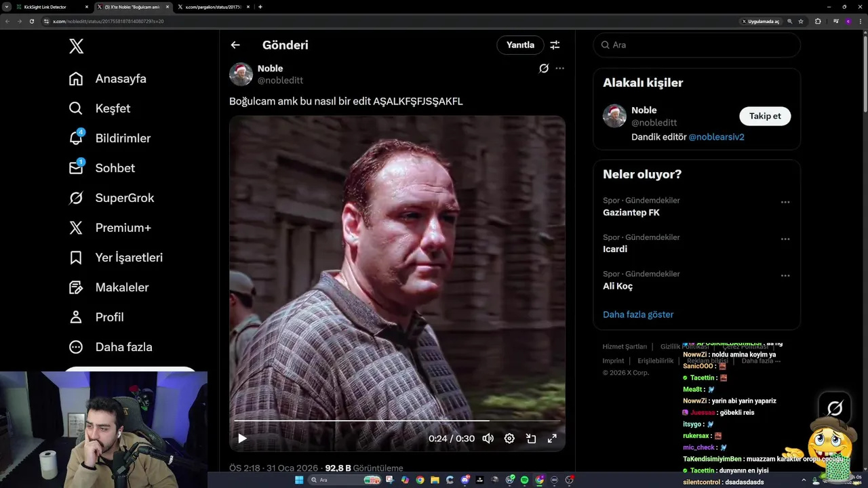The width and height of the screenshot is (868, 488).
Task: Enter fullscreen on the video
Action: coord(552,439)
